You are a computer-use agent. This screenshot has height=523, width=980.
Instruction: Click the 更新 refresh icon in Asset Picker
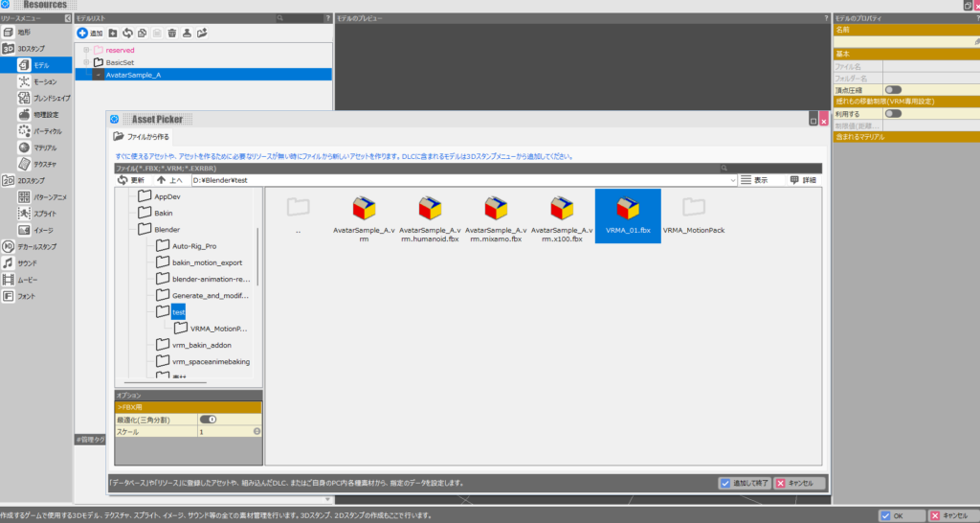(x=131, y=180)
